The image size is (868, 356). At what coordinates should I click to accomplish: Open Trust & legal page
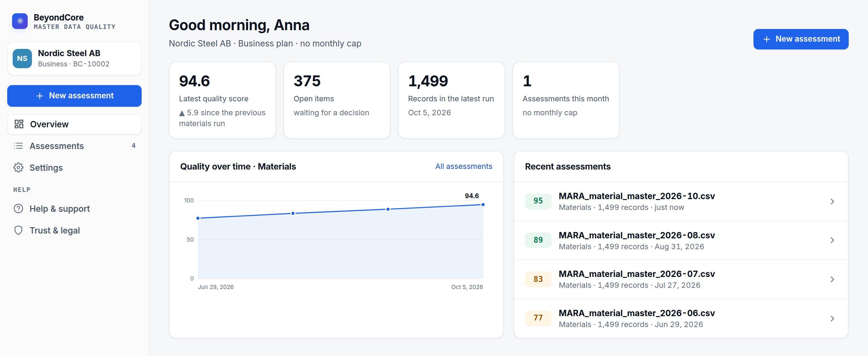point(74,230)
